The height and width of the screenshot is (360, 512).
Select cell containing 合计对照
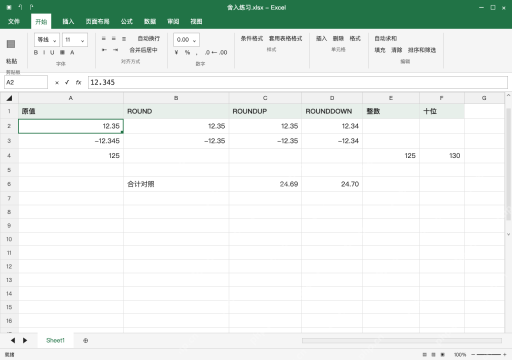tap(176, 184)
